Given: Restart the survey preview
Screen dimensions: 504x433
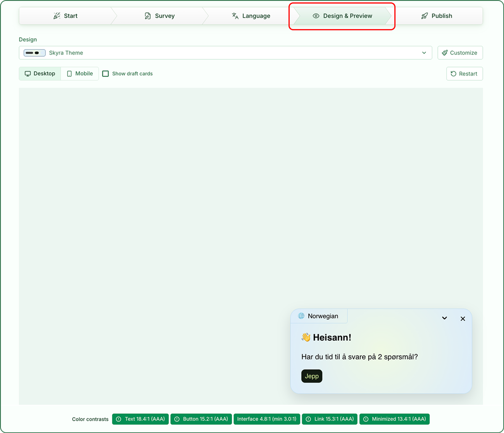Looking at the screenshot, I should (x=464, y=74).
